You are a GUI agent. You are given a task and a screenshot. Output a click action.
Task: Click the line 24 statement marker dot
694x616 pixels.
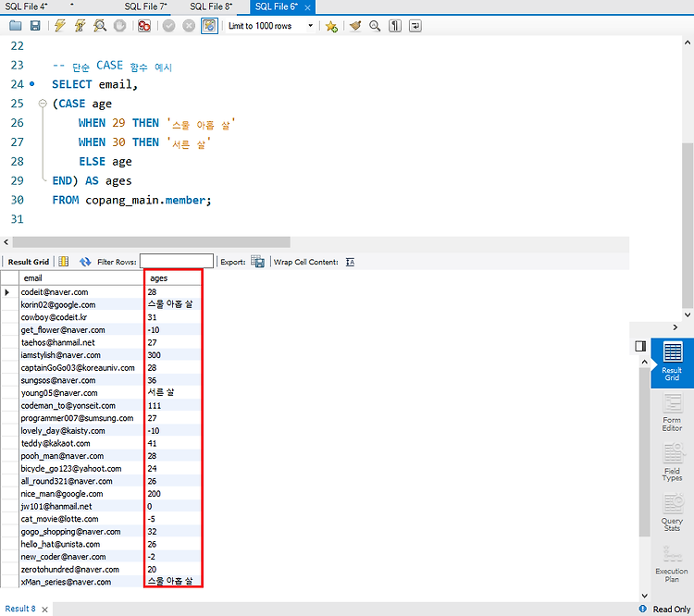tap(31, 83)
